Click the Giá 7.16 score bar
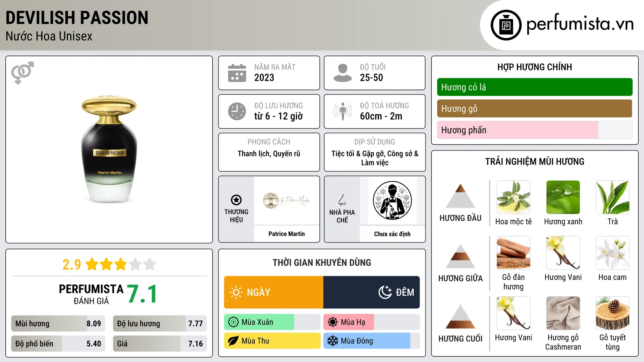 coord(160,343)
